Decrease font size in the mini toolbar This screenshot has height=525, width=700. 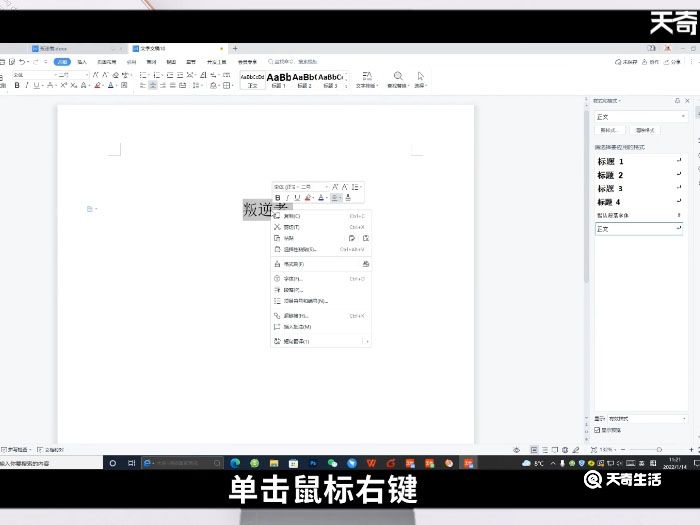click(345, 187)
